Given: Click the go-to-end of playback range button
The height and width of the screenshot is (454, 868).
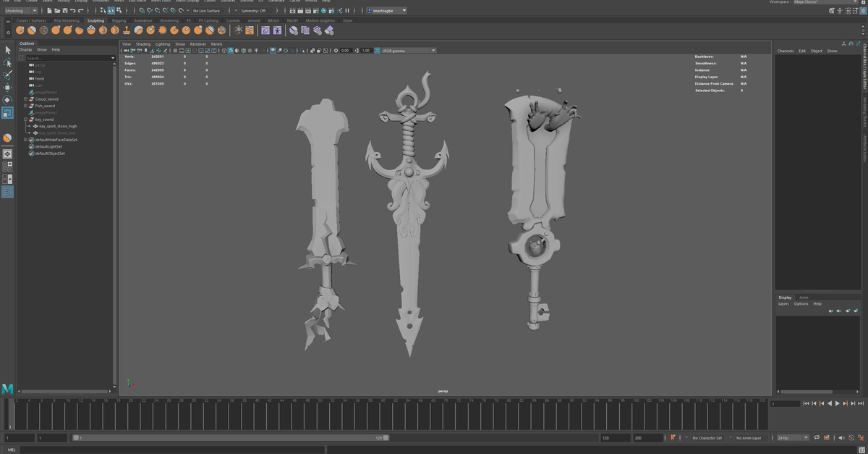Looking at the screenshot, I should (859, 403).
